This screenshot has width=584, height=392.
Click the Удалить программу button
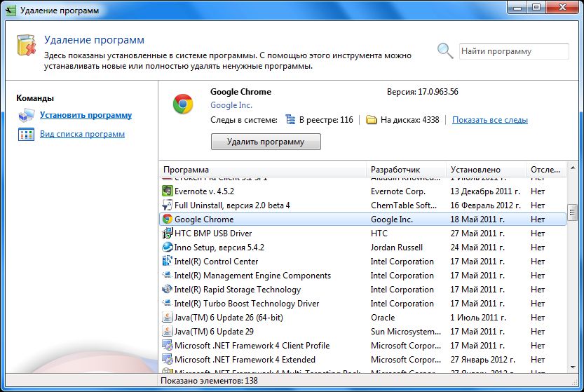pos(266,142)
